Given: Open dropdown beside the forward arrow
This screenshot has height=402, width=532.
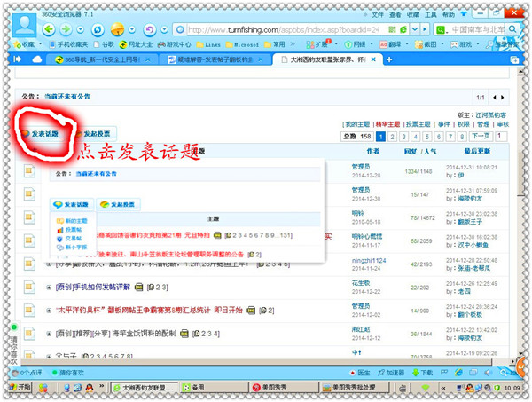Looking at the screenshot, I should (81, 30).
